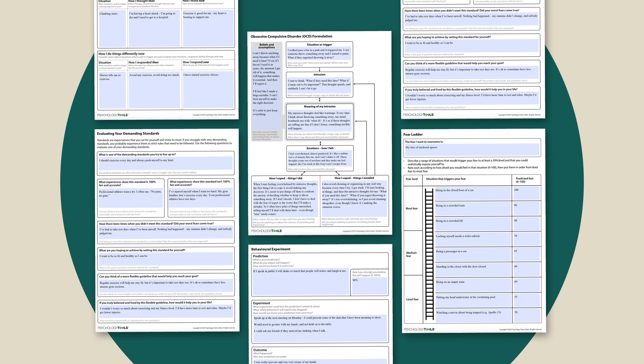The image size is (644, 364).
Task: Click the Psychology Tools logo below 'How I respond now' table
Action: pyautogui.click(x=113, y=115)
